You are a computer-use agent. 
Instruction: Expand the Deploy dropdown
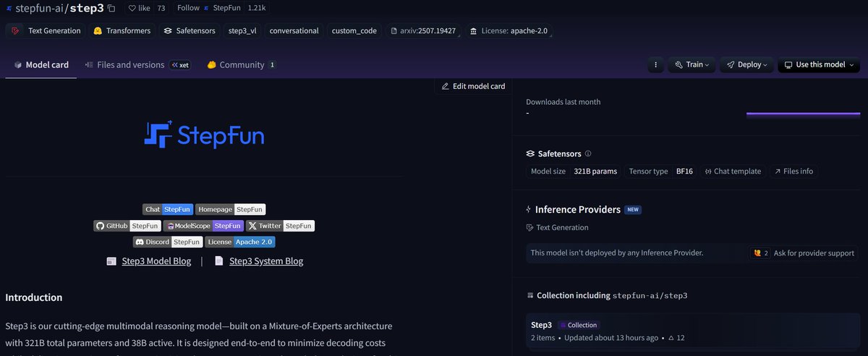747,64
